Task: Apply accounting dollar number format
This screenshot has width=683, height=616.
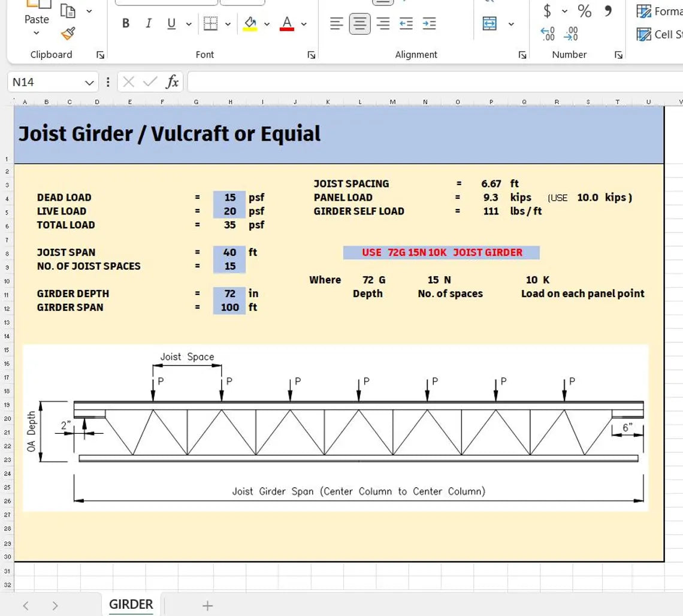Action: (547, 10)
